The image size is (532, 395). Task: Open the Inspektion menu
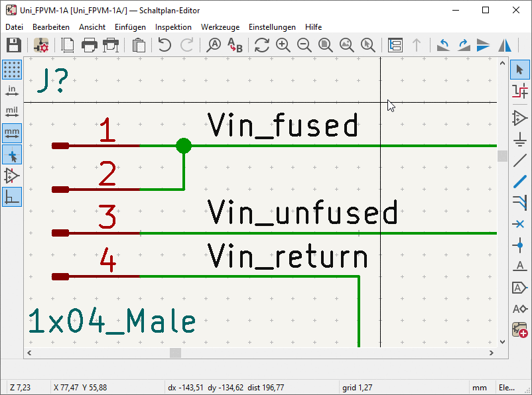(x=173, y=27)
